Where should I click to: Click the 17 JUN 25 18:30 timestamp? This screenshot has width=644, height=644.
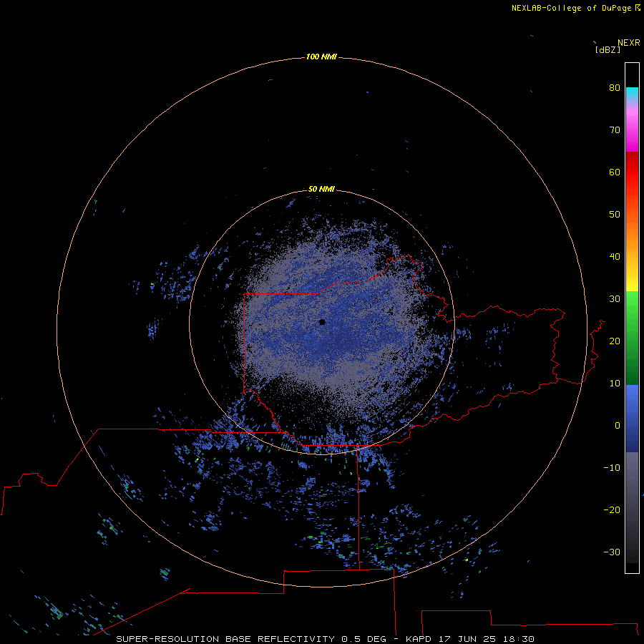(x=487, y=639)
